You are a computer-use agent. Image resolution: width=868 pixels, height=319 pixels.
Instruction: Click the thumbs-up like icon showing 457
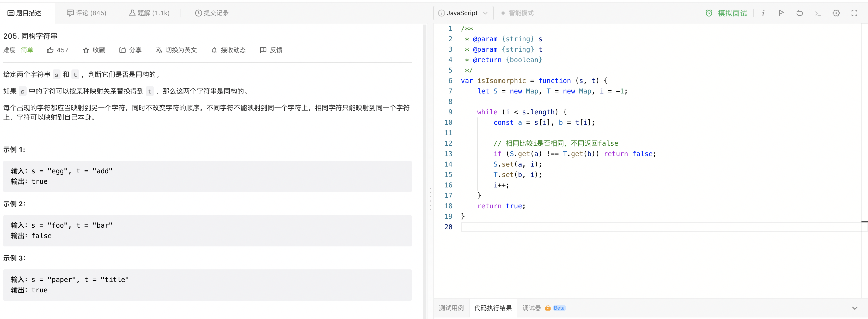(50, 50)
